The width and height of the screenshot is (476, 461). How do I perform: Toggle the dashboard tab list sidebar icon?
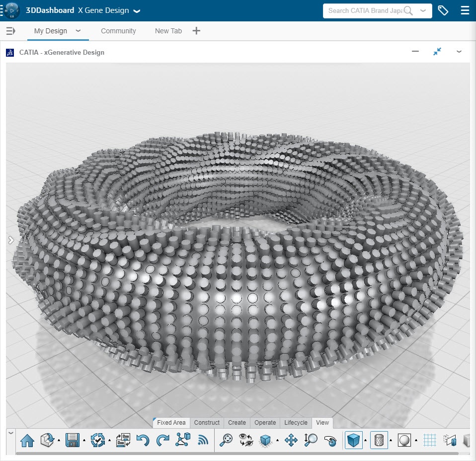(x=10, y=31)
